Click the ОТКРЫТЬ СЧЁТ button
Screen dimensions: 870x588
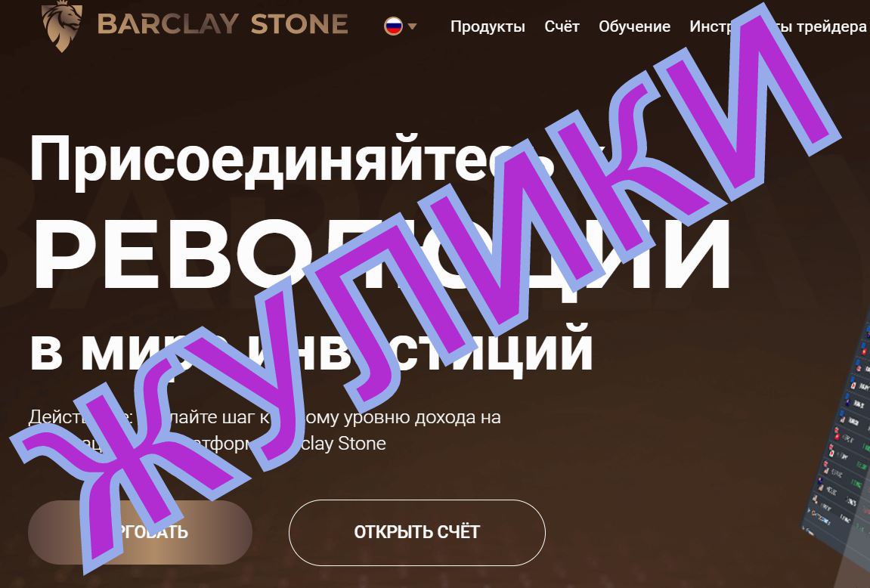pos(416,533)
